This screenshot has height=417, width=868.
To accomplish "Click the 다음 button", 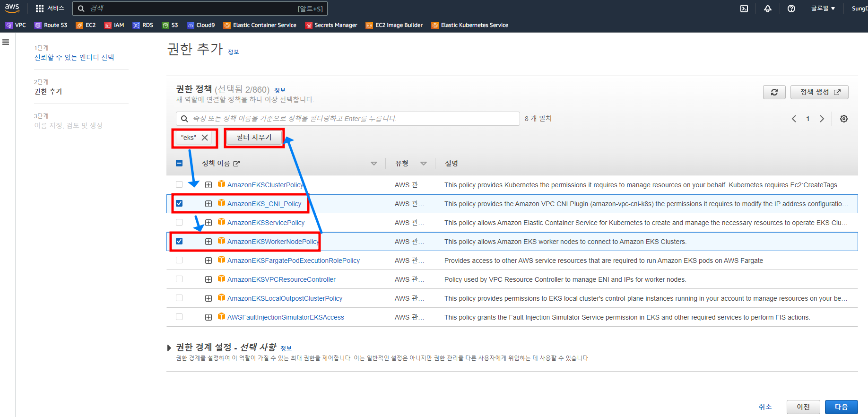I will 841,407.
